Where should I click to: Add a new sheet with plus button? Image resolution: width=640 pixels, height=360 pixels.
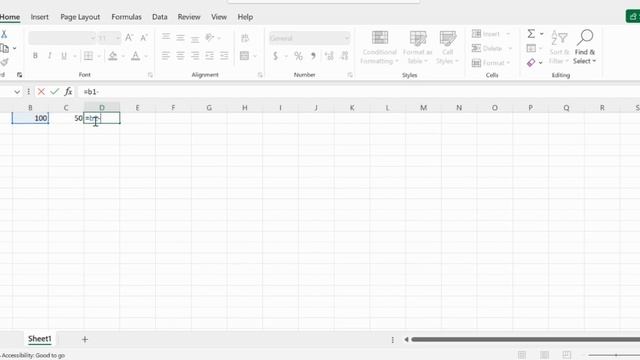[x=85, y=339]
